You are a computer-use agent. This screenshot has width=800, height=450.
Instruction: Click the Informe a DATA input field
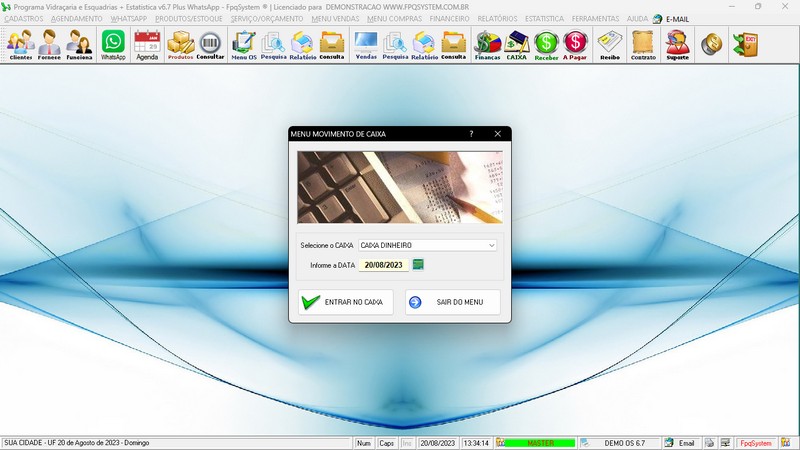[x=384, y=265]
